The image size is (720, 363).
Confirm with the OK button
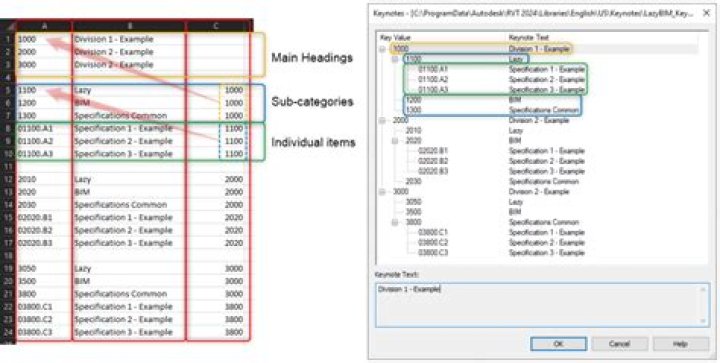[558, 344]
